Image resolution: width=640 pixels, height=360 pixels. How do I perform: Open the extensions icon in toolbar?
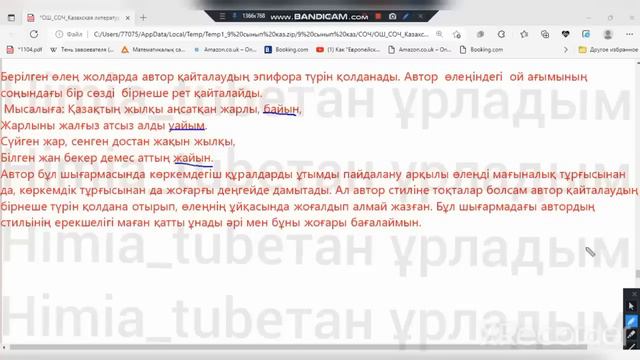pyautogui.click(x=480, y=34)
